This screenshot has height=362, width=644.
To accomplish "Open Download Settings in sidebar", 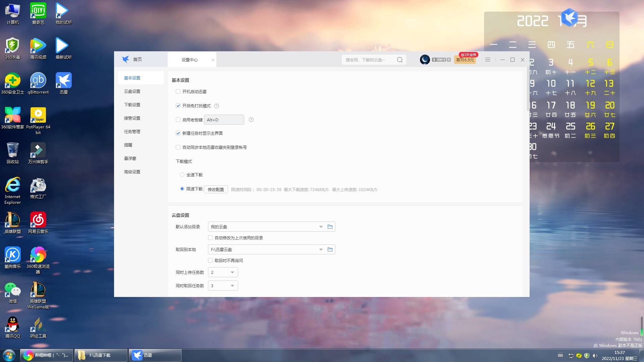I will 132,105.
